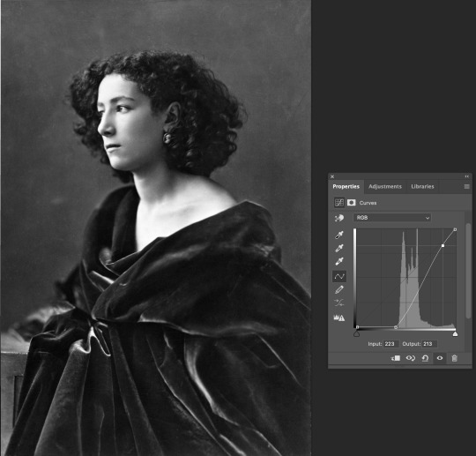This screenshot has height=456, width=476.
Task: Reset curves to adjustment defaults
Action: point(425,358)
